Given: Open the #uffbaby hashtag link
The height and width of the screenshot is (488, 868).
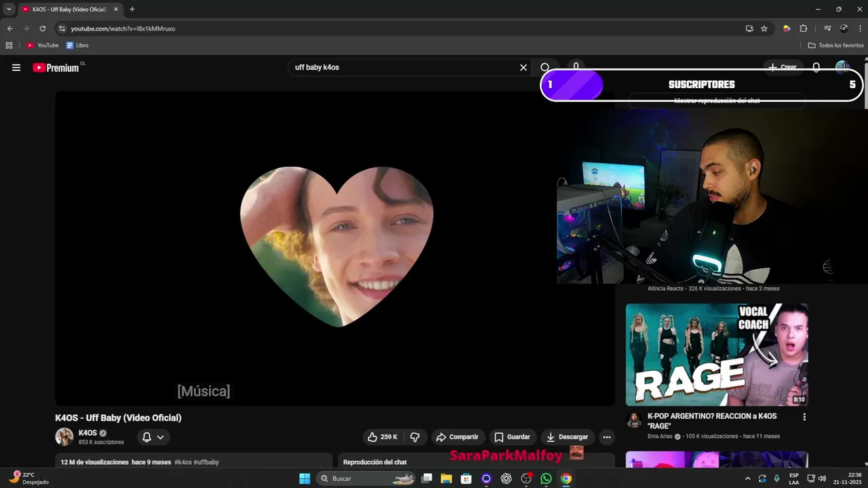Looking at the screenshot, I should [x=206, y=462].
